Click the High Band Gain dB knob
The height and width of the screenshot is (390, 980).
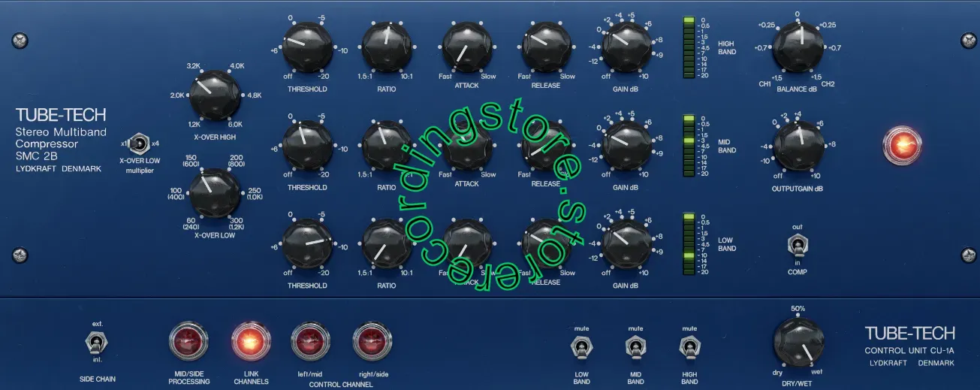(626, 47)
